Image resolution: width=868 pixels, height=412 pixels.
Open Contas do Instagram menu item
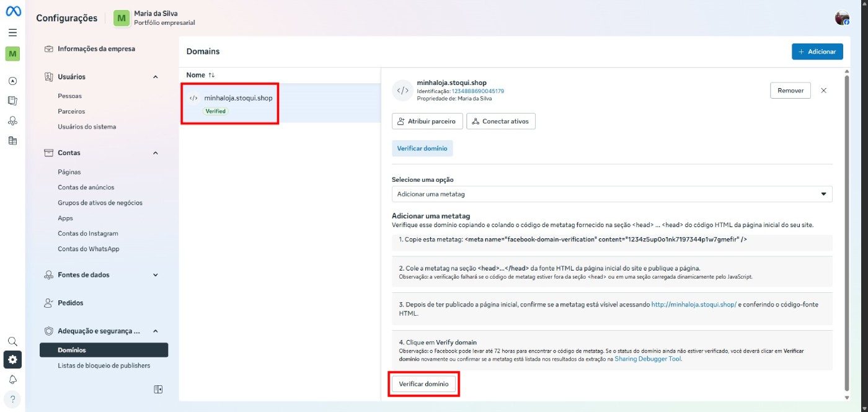(88, 233)
